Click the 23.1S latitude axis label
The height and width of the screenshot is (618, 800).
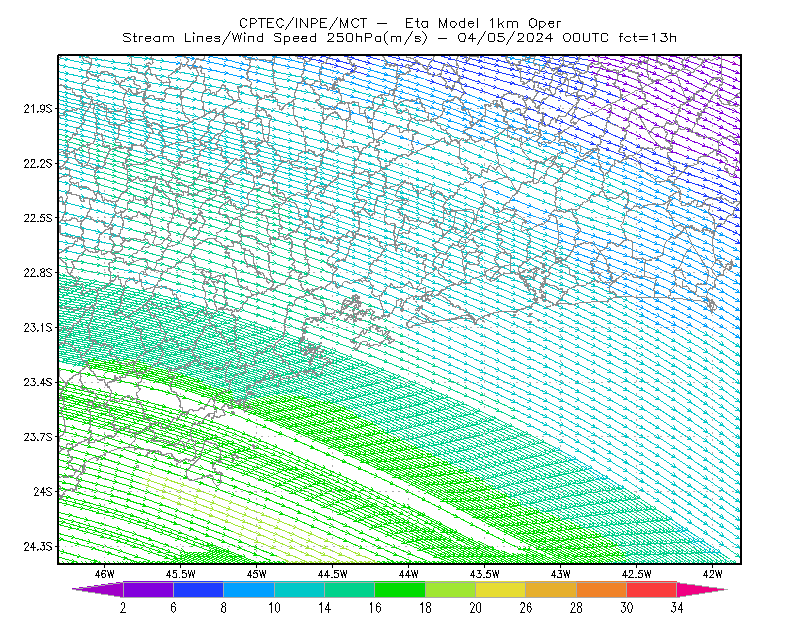tap(38, 327)
